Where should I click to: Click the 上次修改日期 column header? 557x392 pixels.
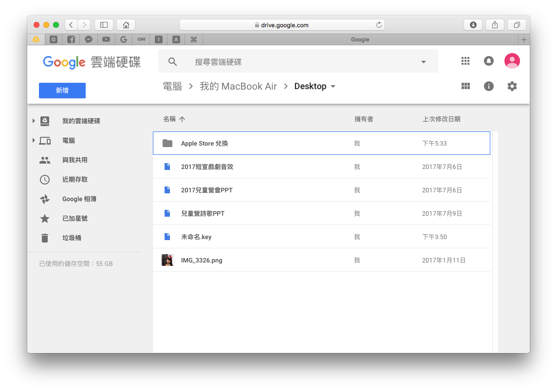pos(441,119)
